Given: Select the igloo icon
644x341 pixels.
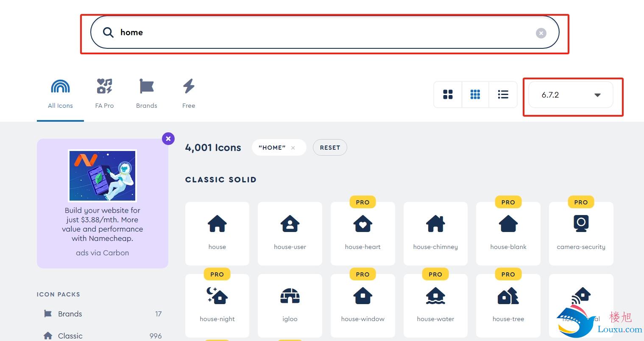Looking at the screenshot, I should (x=290, y=305).
